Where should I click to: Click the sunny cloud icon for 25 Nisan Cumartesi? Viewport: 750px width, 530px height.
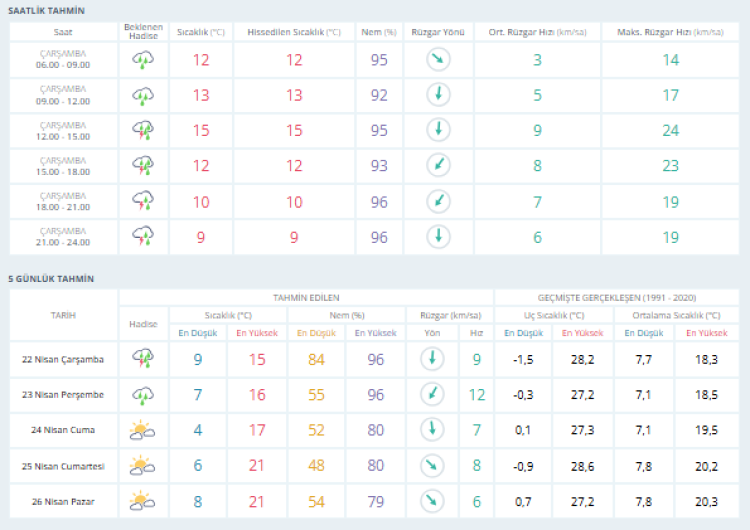pos(143,465)
